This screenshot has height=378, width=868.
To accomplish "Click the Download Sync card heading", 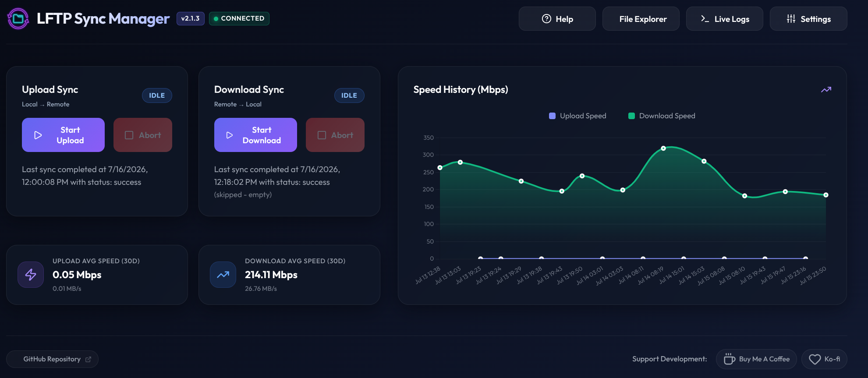I will (x=249, y=89).
